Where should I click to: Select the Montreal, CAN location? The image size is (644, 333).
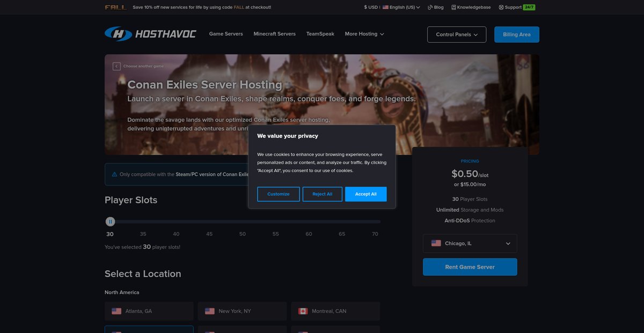(x=335, y=311)
